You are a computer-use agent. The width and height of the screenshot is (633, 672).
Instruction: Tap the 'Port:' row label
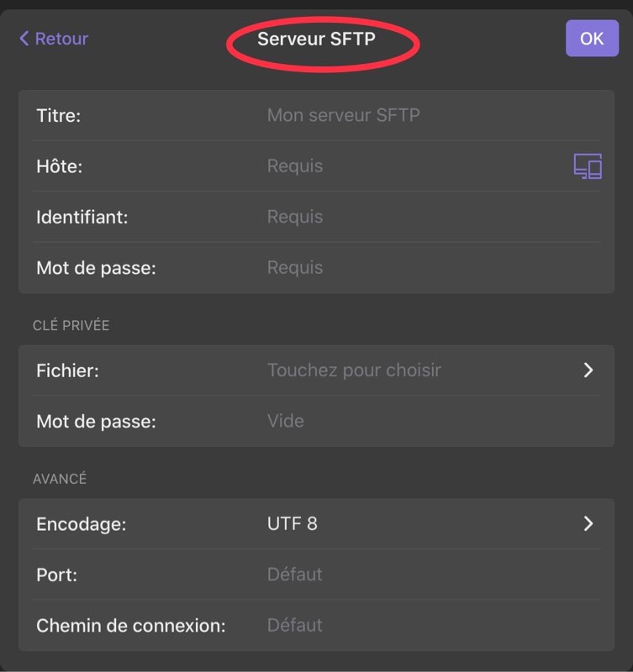pyautogui.click(x=57, y=575)
